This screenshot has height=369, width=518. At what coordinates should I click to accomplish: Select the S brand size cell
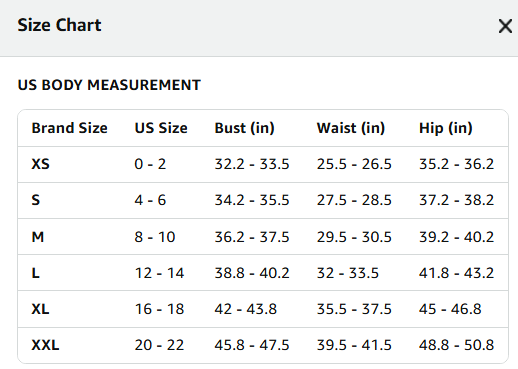[36, 200]
